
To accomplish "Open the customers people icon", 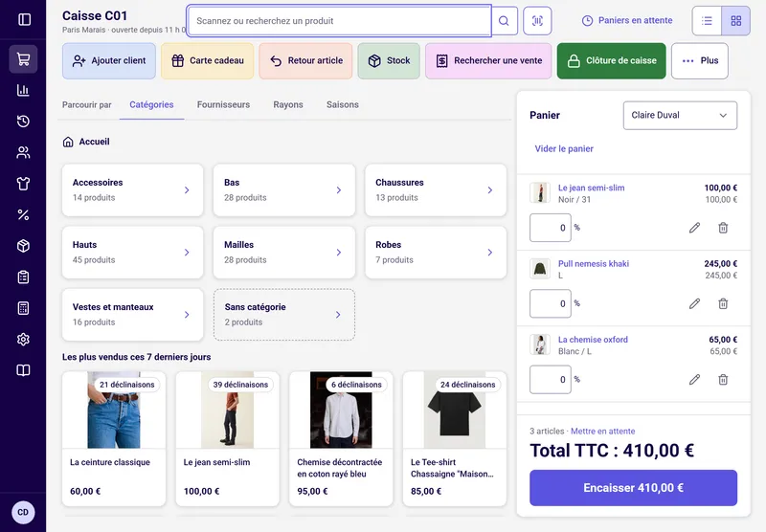I will point(23,153).
